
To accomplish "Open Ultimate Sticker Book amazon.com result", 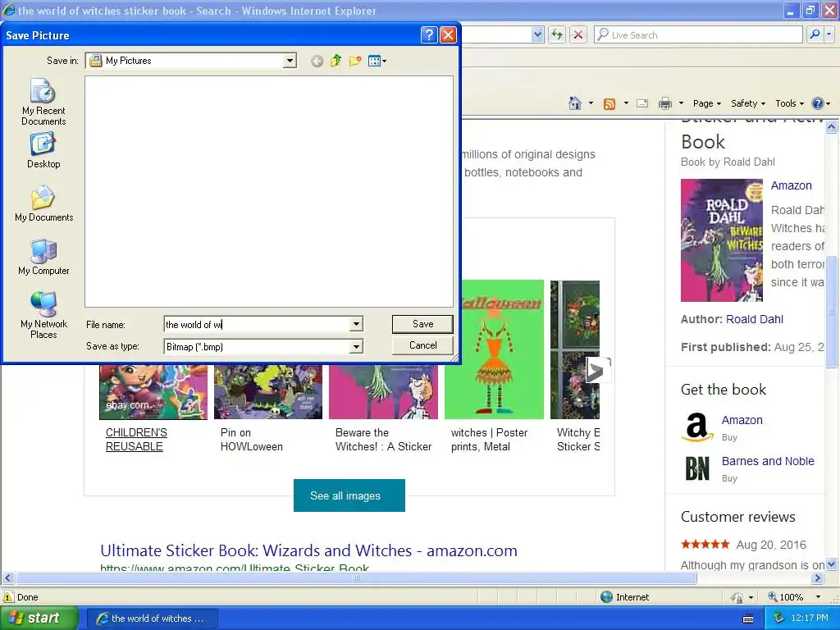I will pos(308,550).
